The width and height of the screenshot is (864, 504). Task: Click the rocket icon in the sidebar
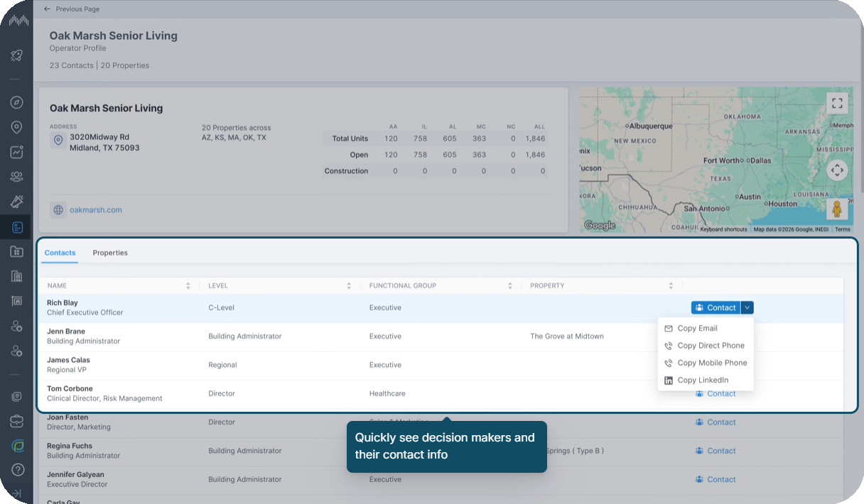click(16, 55)
